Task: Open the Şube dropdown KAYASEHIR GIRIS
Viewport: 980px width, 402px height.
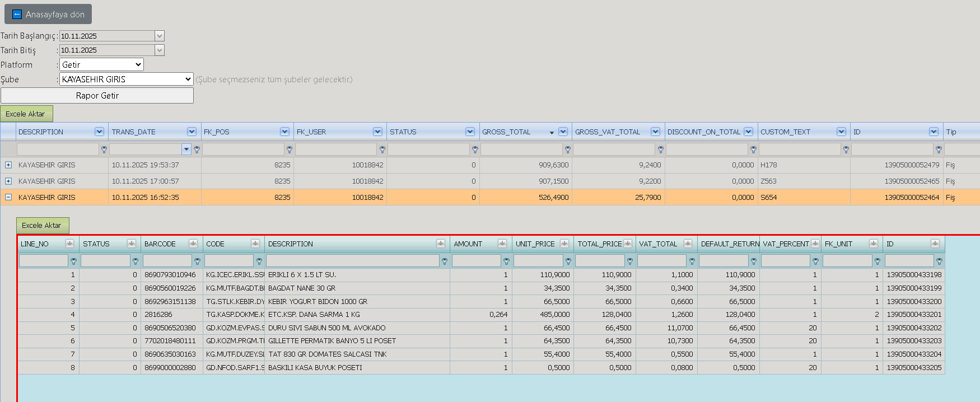Action: 127,80
